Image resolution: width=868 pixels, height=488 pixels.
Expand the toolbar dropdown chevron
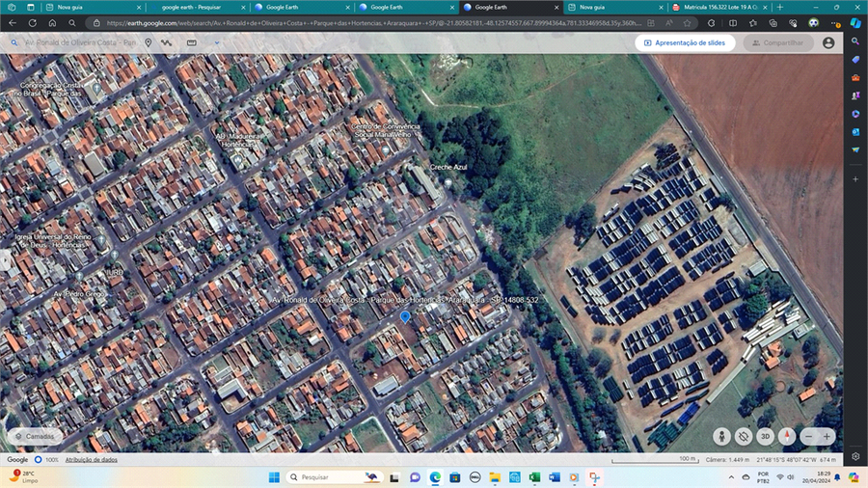217,42
